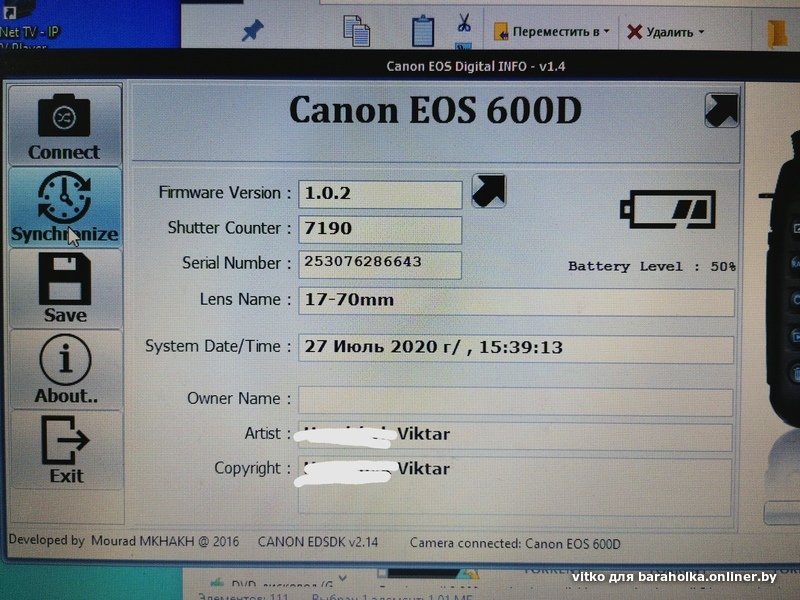Click the 'Canon EOS Digital INFO - v1.4' title bar
The image size is (800, 600).
click(476, 66)
